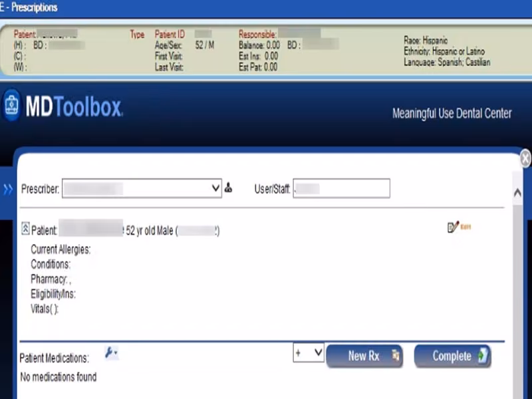Click the MDToolbox wordmark text
532x399 pixels.
pyautogui.click(x=74, y=107)
